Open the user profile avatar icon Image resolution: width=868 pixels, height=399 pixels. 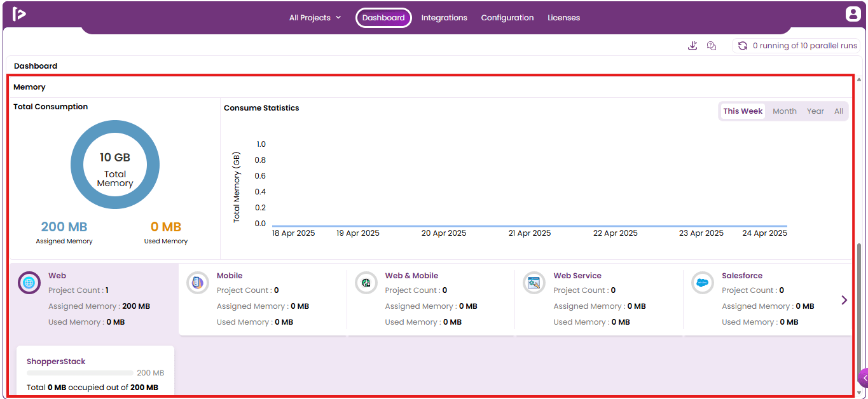[x=853, y=14]
